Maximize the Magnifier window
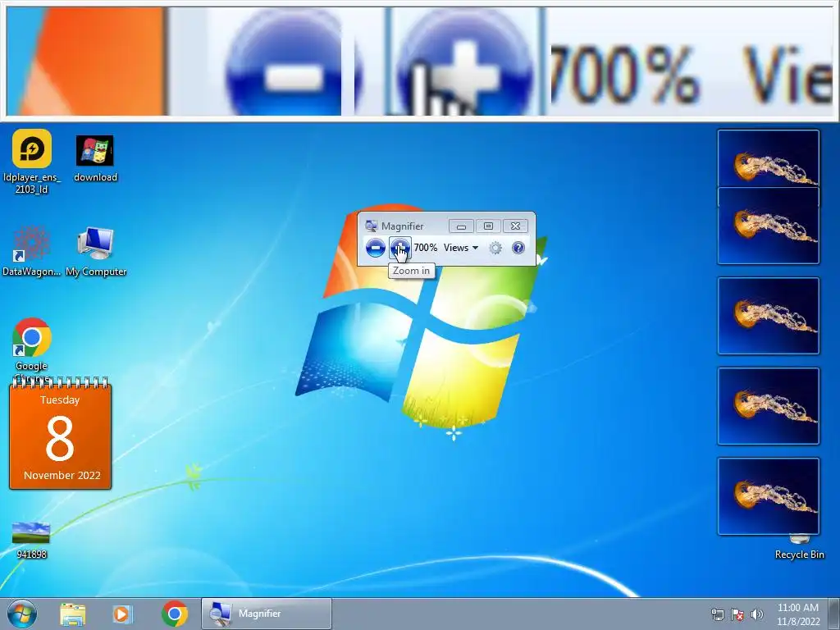The height and width of the screenshot is (630, 840). pyautogui.click(x=488, y=226)
